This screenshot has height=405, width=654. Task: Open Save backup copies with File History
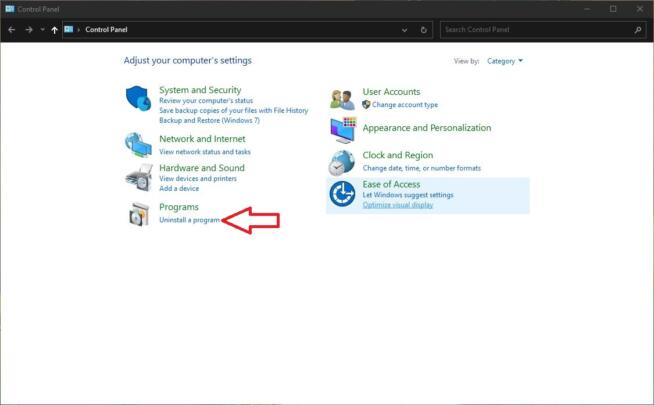(x=234, y=111)
